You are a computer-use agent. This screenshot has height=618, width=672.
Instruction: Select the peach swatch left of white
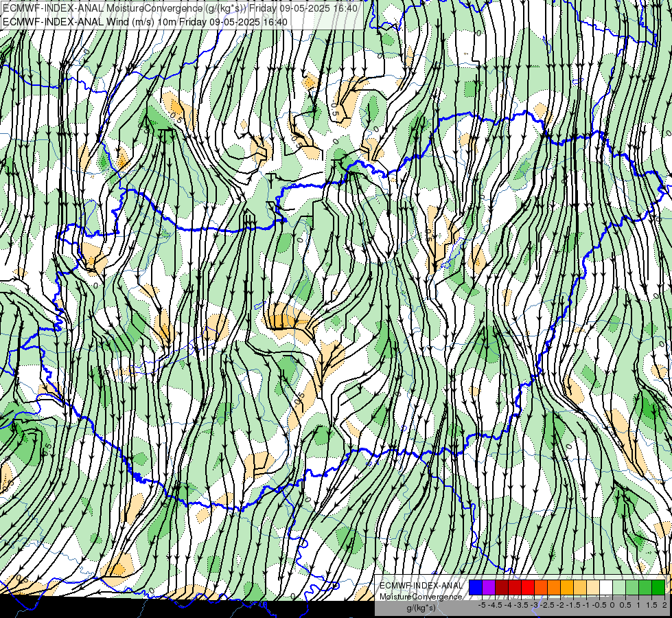tap(593, 588)
